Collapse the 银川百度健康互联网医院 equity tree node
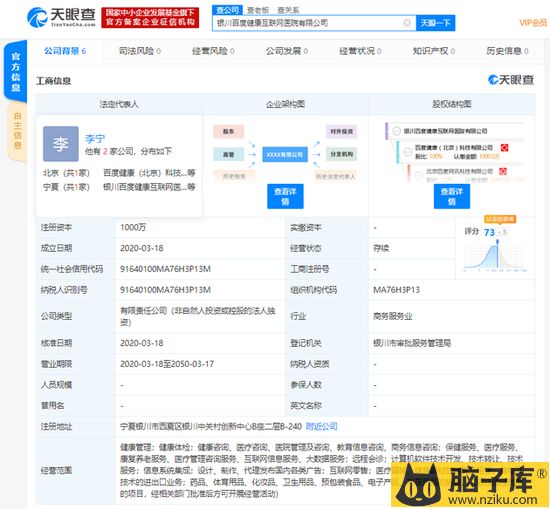Image resolution: width=550 pixels, height=509 pixels. pos(396,131)
